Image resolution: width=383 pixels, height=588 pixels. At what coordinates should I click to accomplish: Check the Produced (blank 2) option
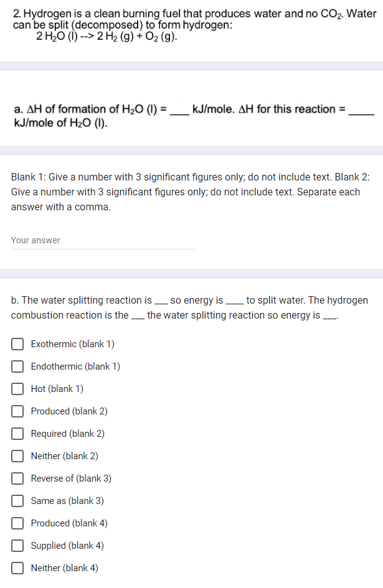(x=17, y=411)
